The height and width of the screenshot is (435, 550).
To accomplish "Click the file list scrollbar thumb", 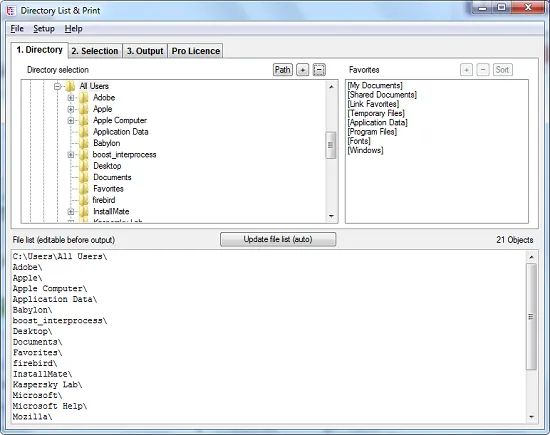I will [531, 316].
